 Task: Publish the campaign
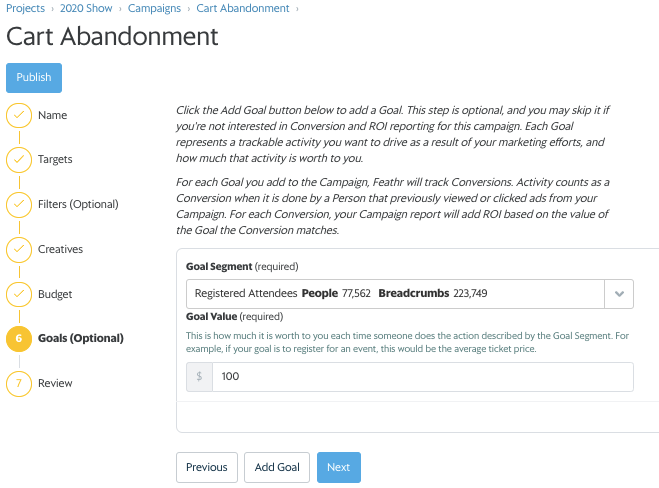[34, 78]
